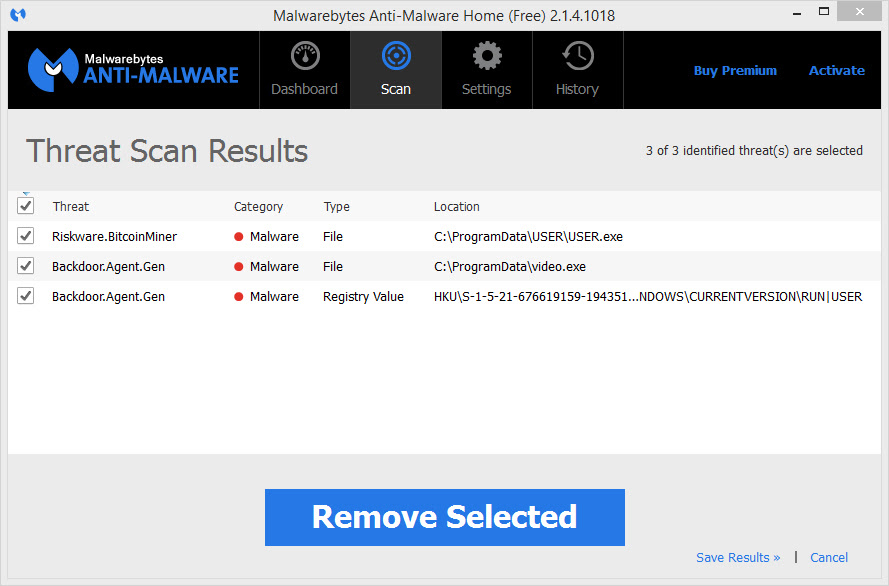Screen dimensions: 889x586
Task: Click the C:\ProgramData\USER\USER.exe location
Action: [528, 237]
